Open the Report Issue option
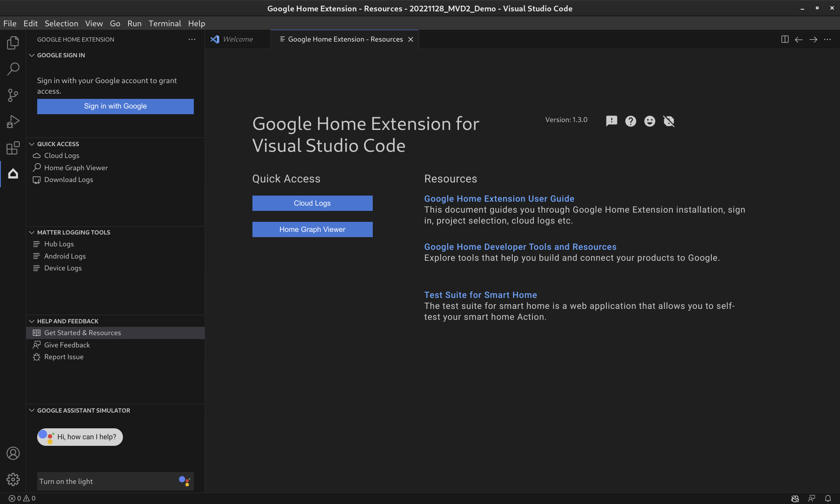Screen dimensions: 840x504 [63, 357]
